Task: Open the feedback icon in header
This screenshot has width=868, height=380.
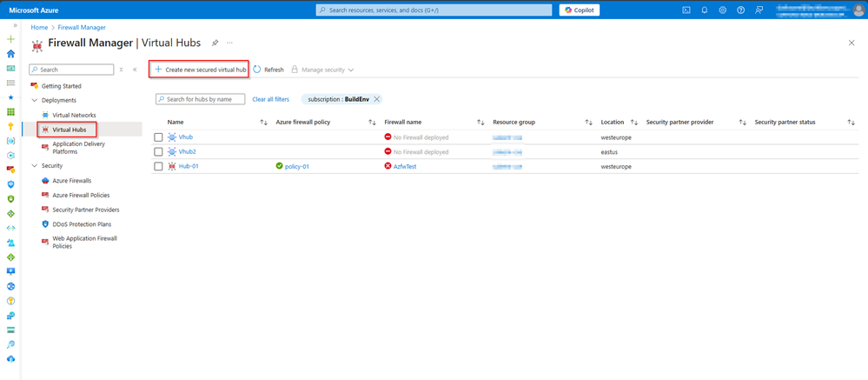Action: (x=759, y=10)
